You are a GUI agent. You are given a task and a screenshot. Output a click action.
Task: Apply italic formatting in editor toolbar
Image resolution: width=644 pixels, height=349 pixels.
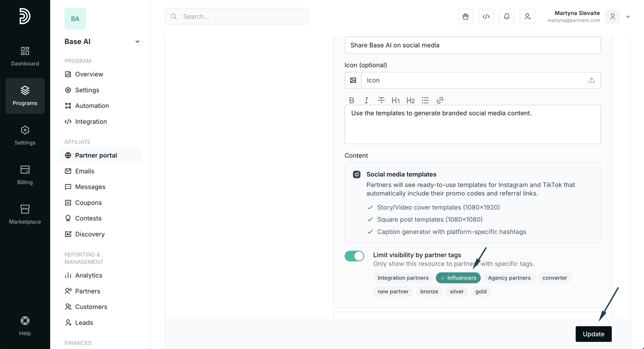coord(366,101)
